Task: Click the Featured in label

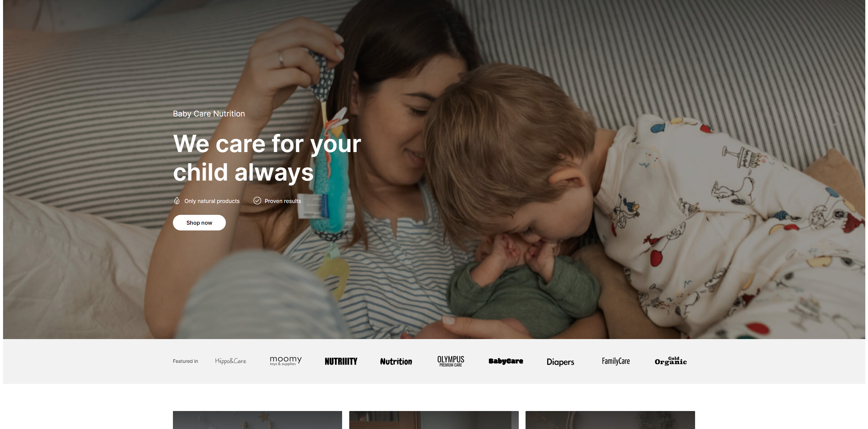Action: (185, 361)
